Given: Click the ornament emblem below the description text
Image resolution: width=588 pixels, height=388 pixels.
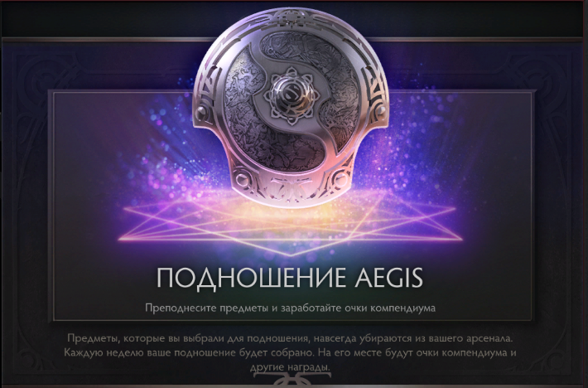Looking at the screenshot, I should (x=291, y=381).
